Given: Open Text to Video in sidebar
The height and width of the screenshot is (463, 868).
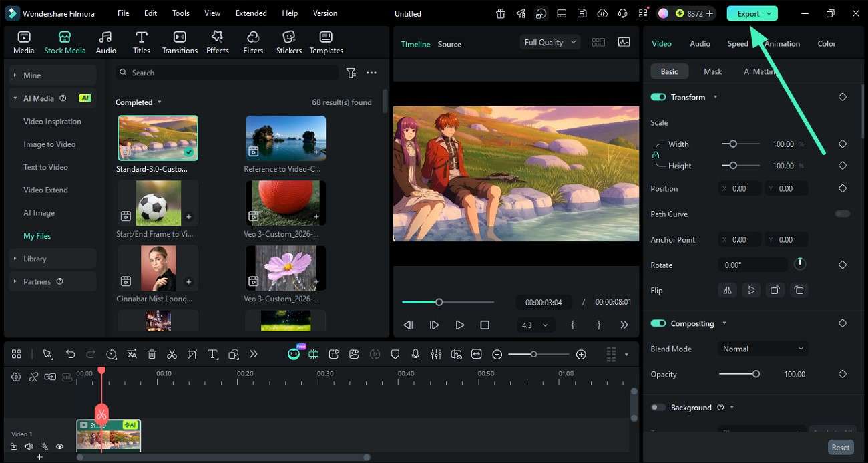Looking at the screenshot, I should tap(45, 167).
